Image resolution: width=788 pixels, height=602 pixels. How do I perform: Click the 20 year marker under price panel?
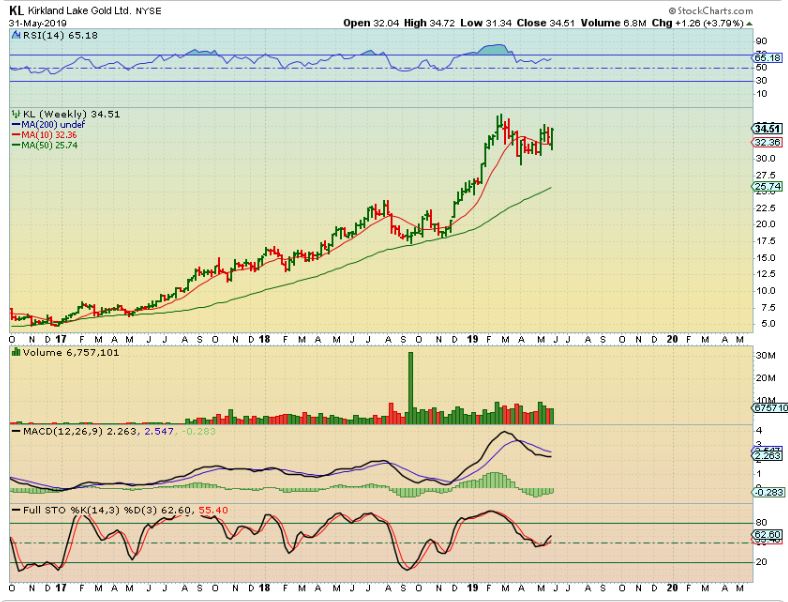pos(672,340)
